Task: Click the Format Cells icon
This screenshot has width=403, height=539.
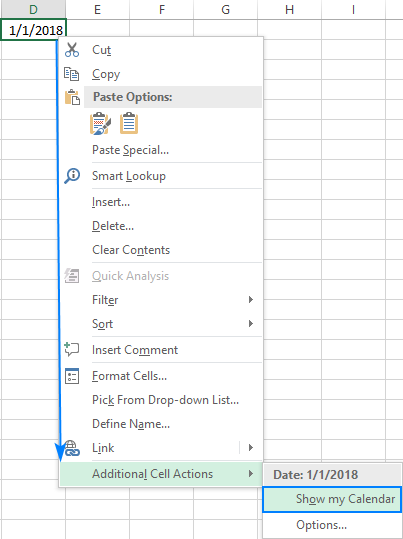Action: coord(72,376)
